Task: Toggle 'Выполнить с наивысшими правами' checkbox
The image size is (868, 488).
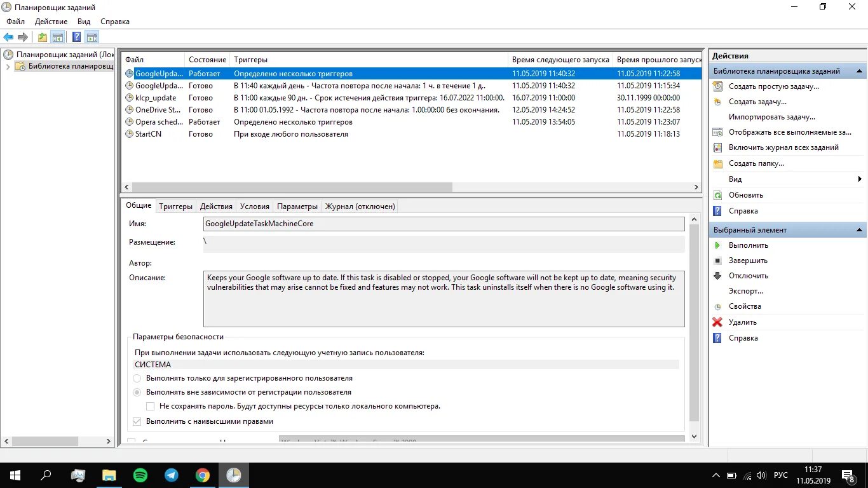Action: pos(137,421)
